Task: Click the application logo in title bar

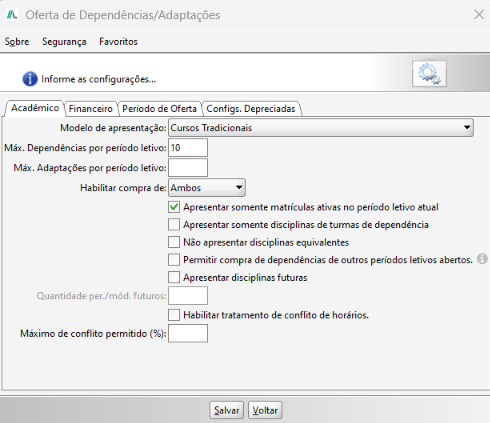Action: tap(12, 15)
